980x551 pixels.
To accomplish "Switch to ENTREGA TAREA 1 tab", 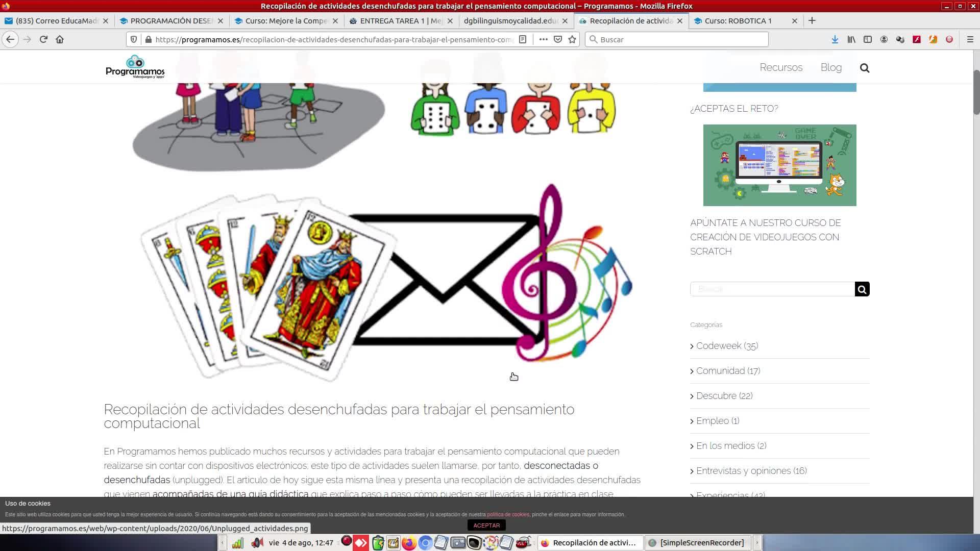I will (396, 21).
